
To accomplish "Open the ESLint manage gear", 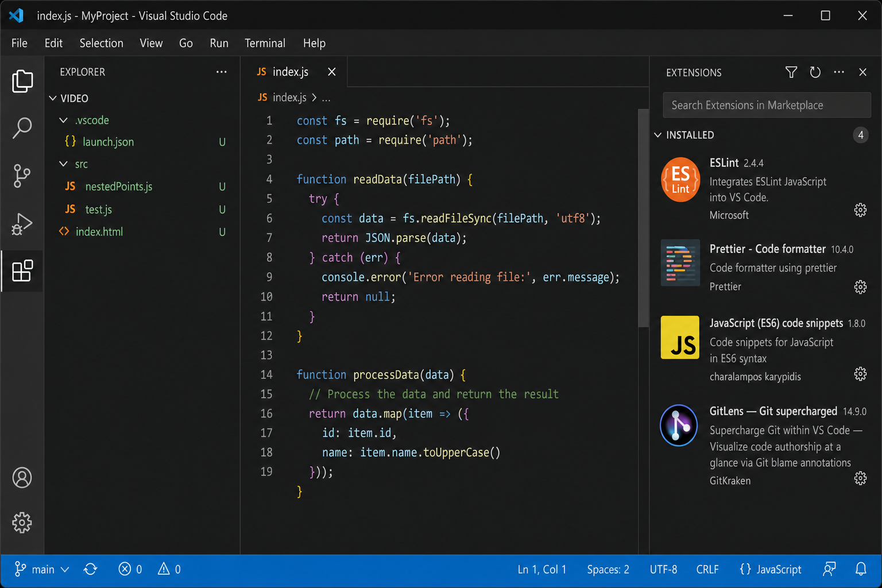I will click(x=860, y=210).
